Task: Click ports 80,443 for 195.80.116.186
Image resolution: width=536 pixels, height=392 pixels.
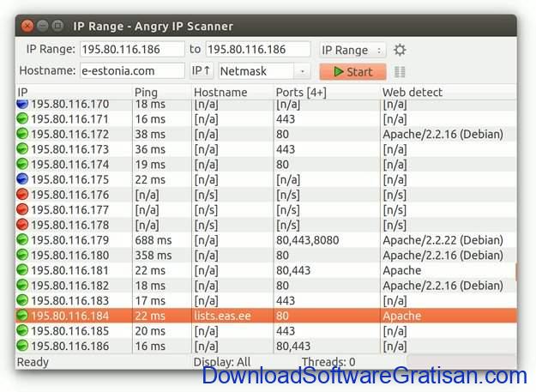Action: (x=293, y=346)
